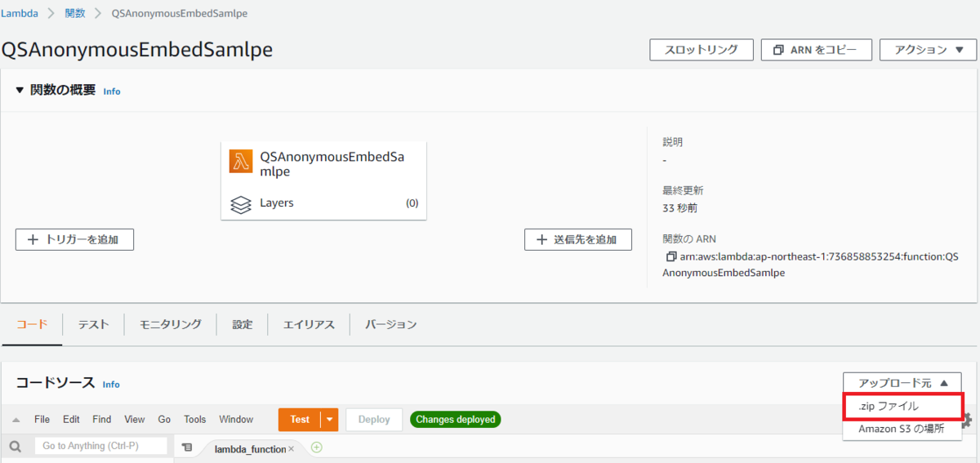The image size is (980, 463).
Task: Click the QSAnonymousEmbedSamlpe page title
Action: [x=137, y=50]
